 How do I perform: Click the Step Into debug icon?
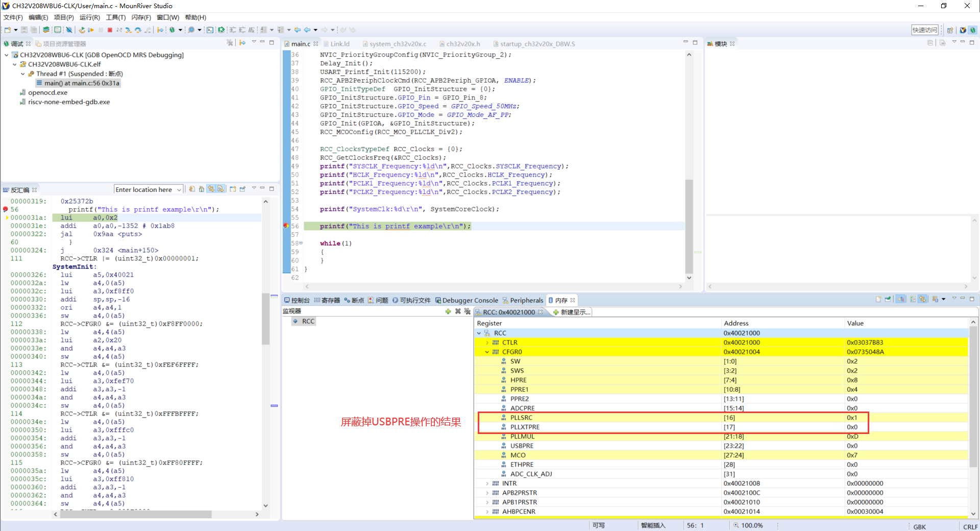coord(128,30)
